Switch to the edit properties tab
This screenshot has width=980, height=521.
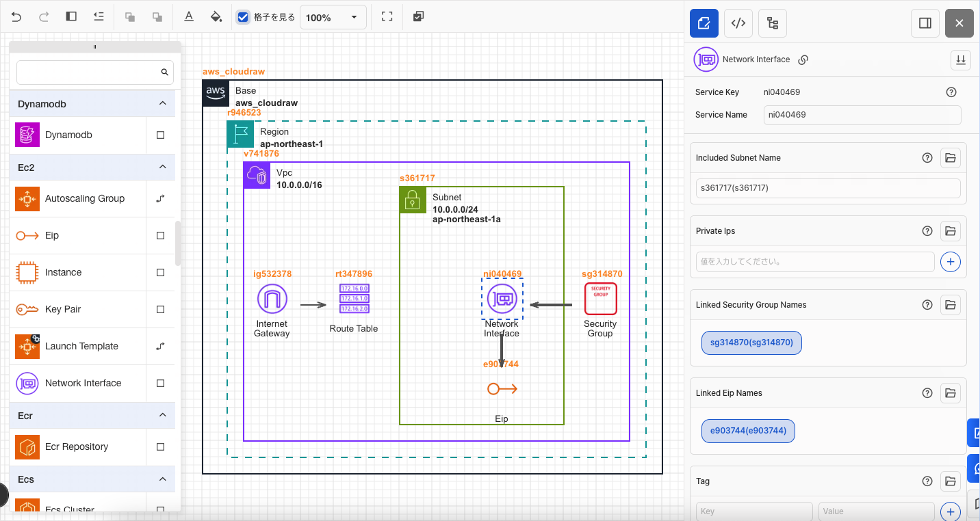(x=704, y=23)
